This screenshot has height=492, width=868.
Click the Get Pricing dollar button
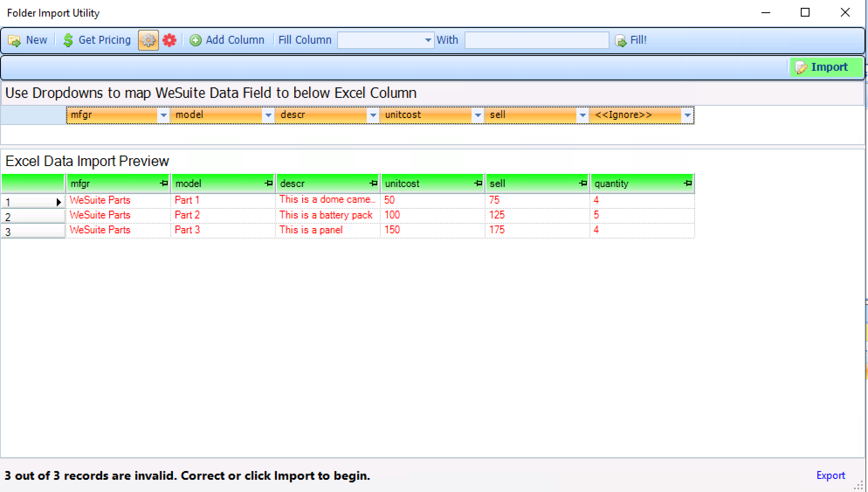[x=96, y=40]
